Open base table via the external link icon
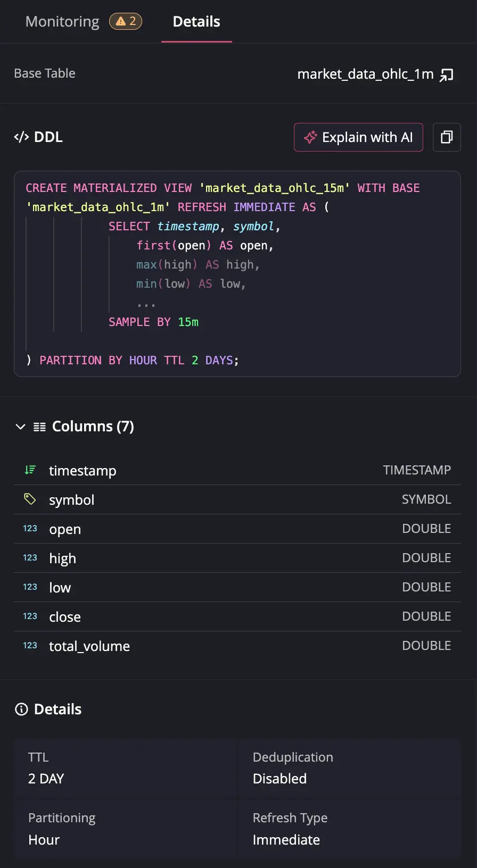477x868 pixels. tap(447, 75)
